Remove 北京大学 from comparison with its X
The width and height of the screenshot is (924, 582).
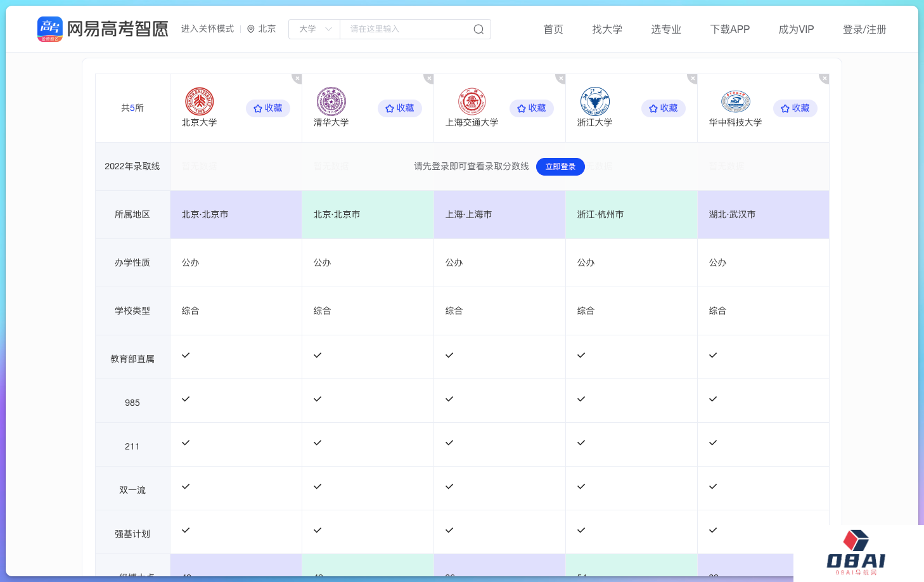tap(297, 79)
